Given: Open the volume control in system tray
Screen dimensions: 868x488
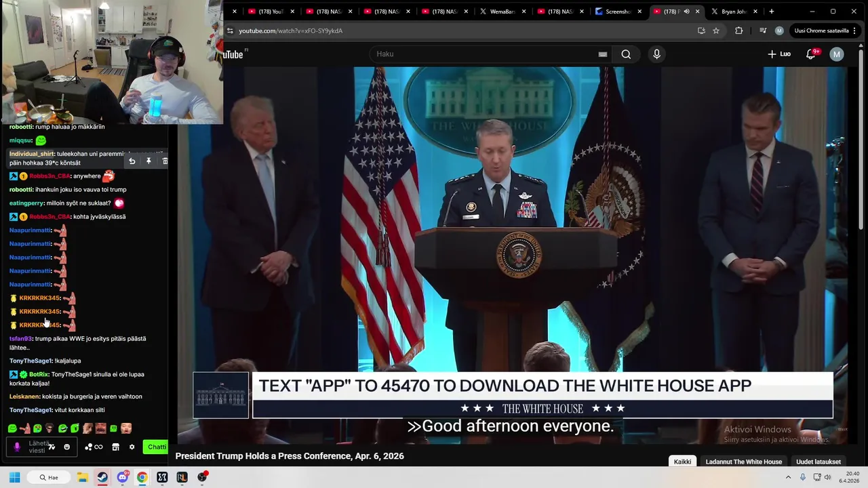Looking at the screenshot, I should (x=827, y=477).
